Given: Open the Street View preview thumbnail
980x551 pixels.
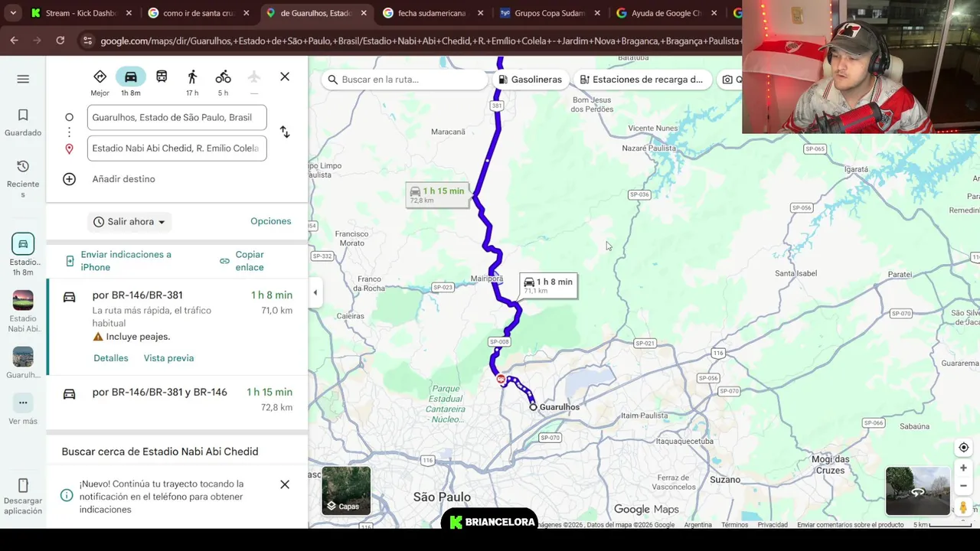Looking at the screenshot, I should coord(917,491).
